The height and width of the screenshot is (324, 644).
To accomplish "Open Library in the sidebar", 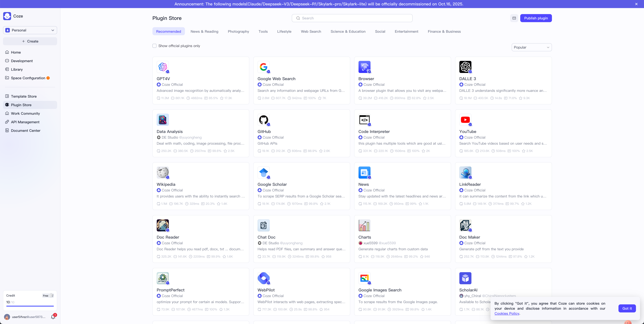I will click(x=30, y=69).
